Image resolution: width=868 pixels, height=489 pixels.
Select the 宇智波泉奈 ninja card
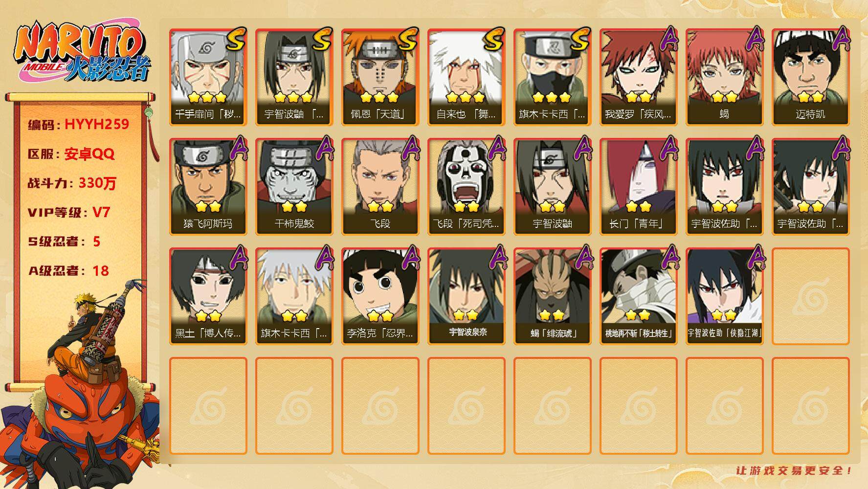click(466, 296)
